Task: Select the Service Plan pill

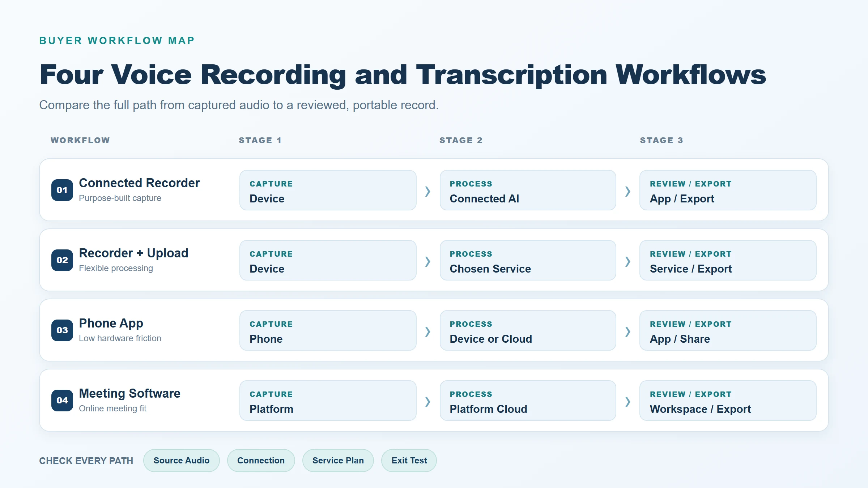Action: tap(338, 461)
